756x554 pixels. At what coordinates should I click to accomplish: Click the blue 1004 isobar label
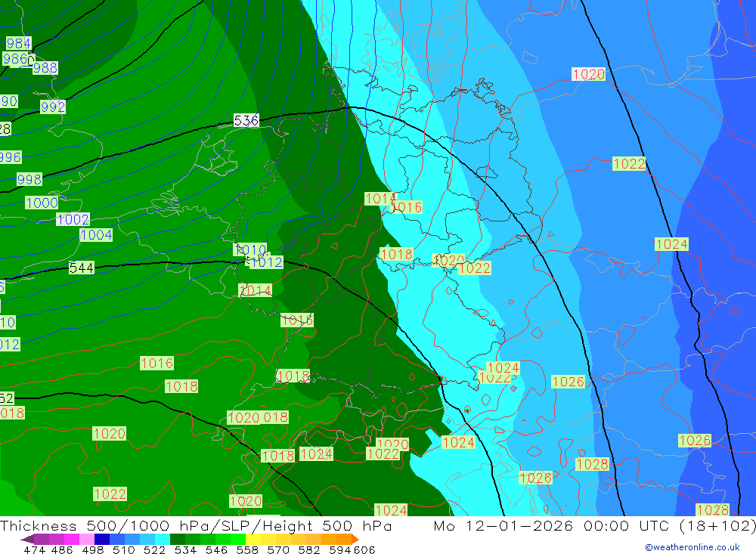[97, 235]
